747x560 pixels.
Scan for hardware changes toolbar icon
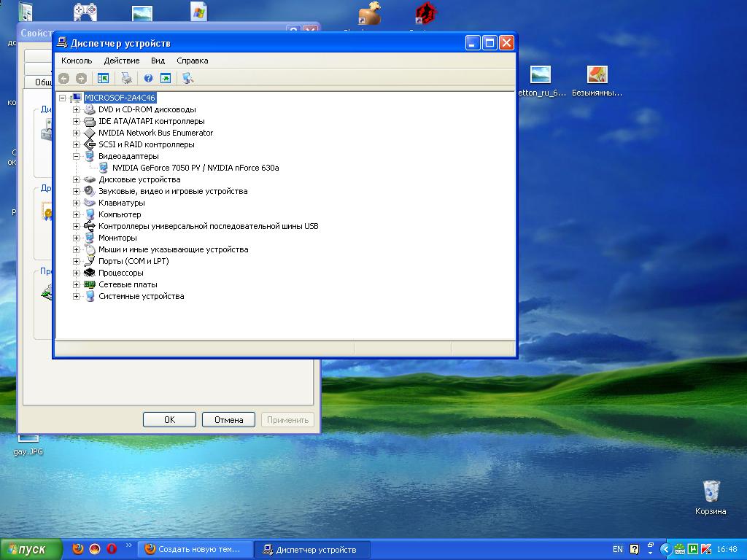(x=187, y=78)
